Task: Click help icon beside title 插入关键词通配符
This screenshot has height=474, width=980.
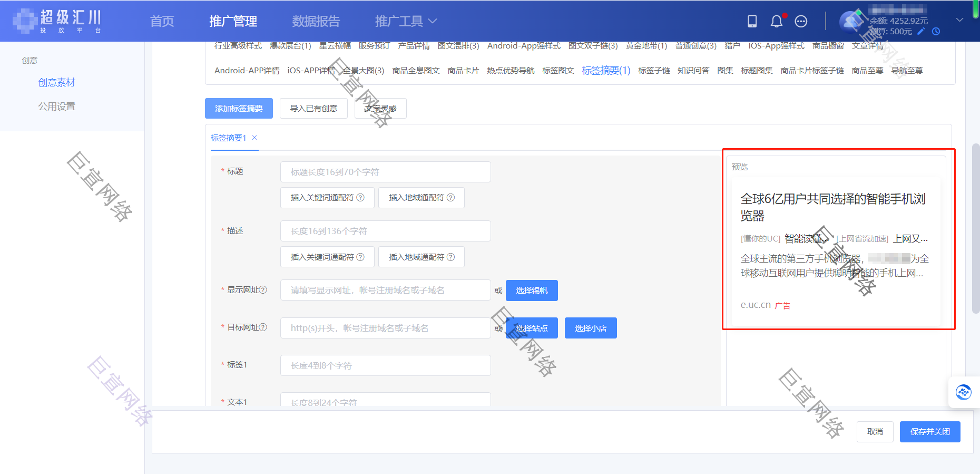Action: click(x=360, y=198)
